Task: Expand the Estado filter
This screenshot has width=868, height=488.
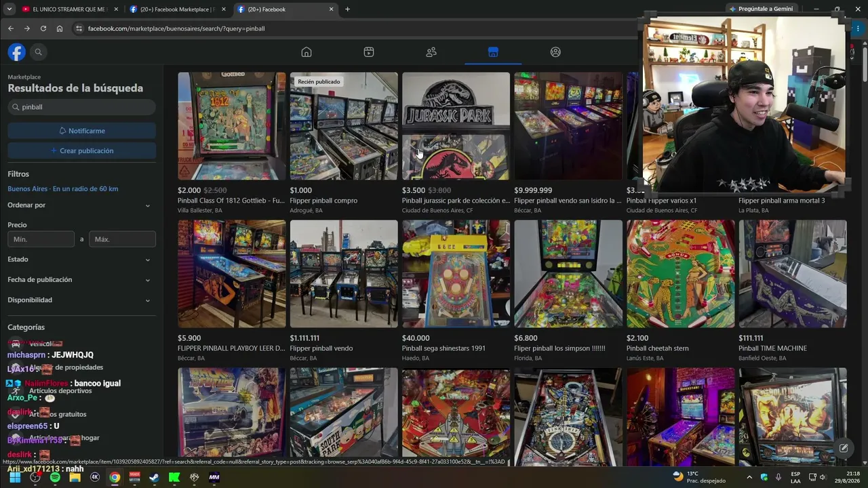Action: coord(81,260)
